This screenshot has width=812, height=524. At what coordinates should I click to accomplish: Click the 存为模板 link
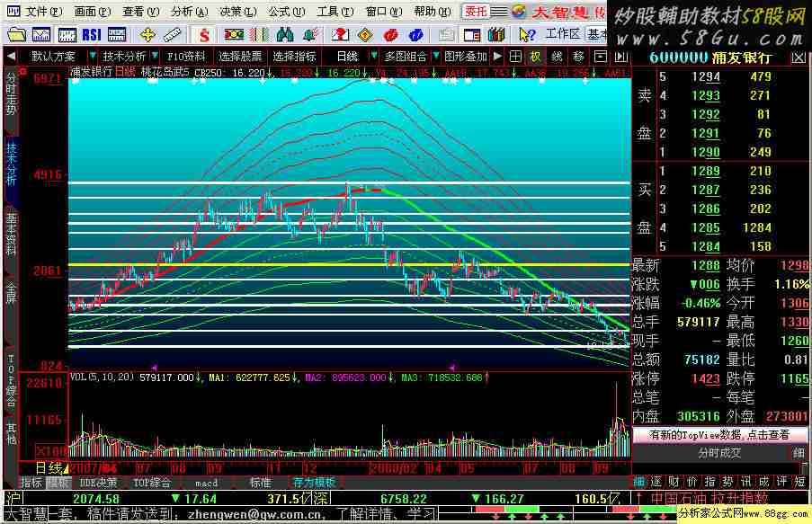[x=314, y=483]
